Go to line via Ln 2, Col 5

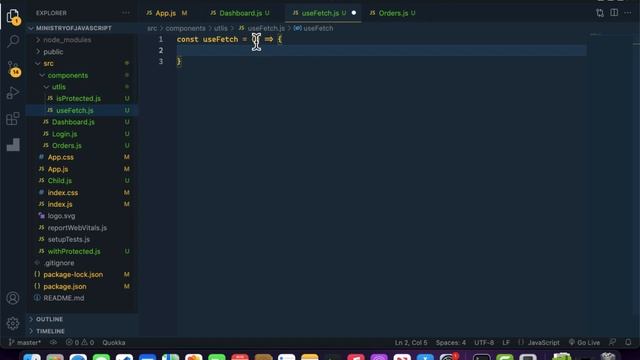point(411,342)
